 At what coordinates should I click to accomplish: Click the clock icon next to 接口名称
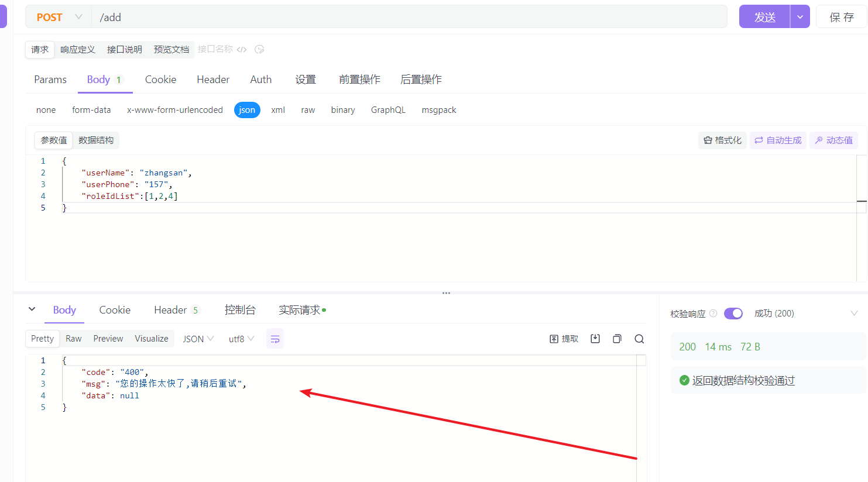pyautogui.click(x=259, y=50)
